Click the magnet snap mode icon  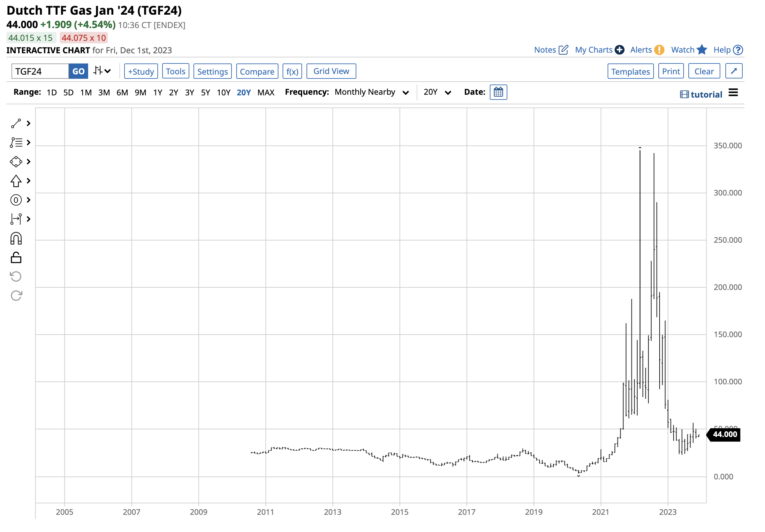[x=16, y=238]
